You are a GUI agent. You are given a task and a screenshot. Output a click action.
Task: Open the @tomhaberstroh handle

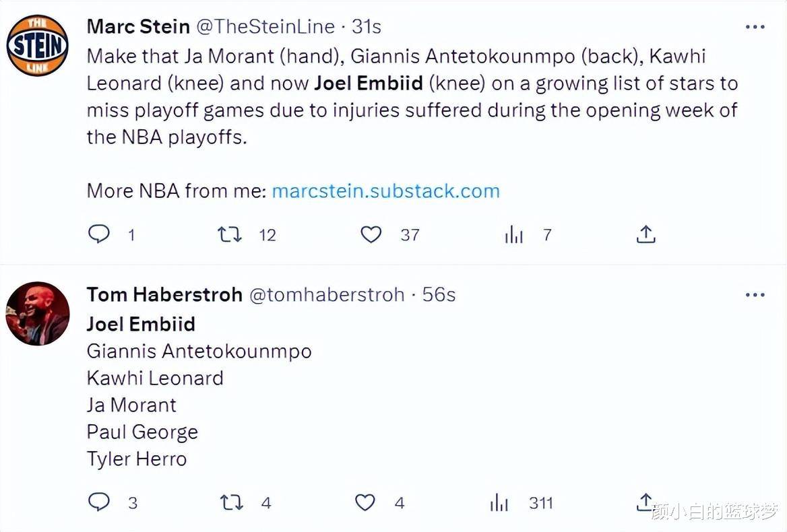click(x=327, y=295)
